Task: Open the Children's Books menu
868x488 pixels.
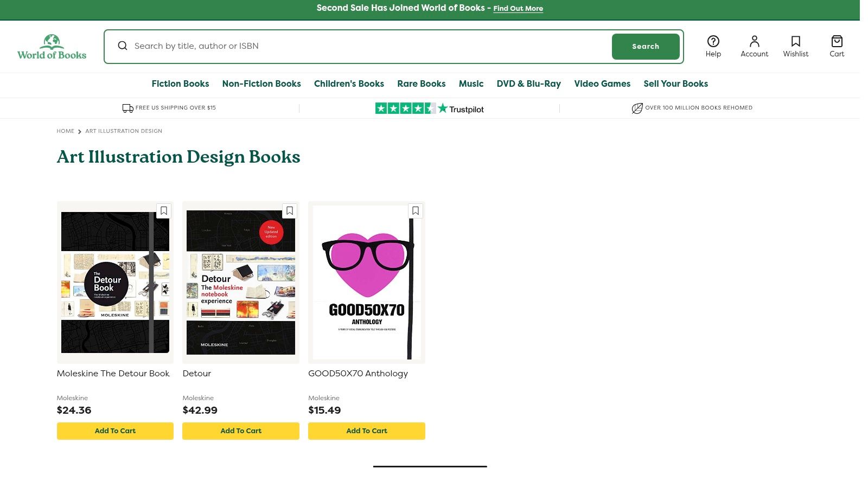Action: click(x=349, y=84)
